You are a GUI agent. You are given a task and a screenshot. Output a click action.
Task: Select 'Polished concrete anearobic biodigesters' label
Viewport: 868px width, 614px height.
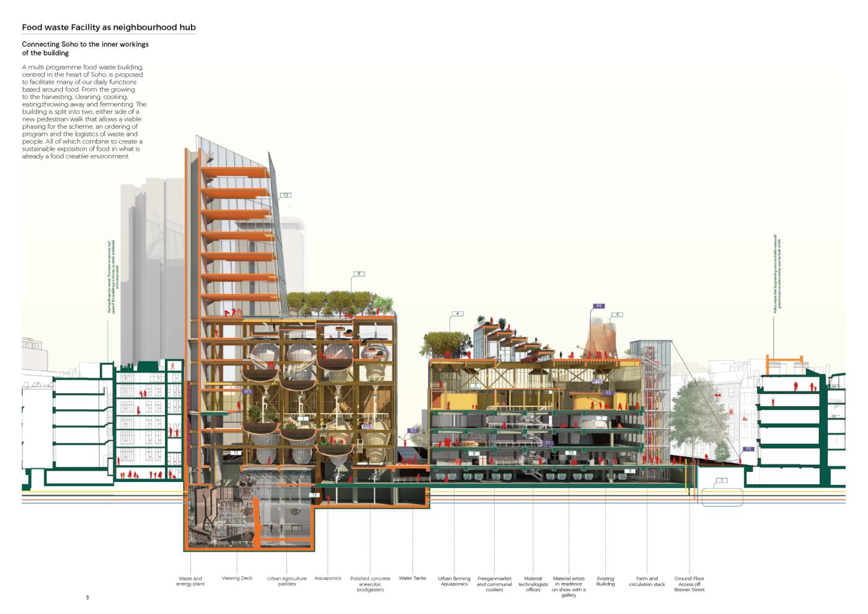pos(370,584)
